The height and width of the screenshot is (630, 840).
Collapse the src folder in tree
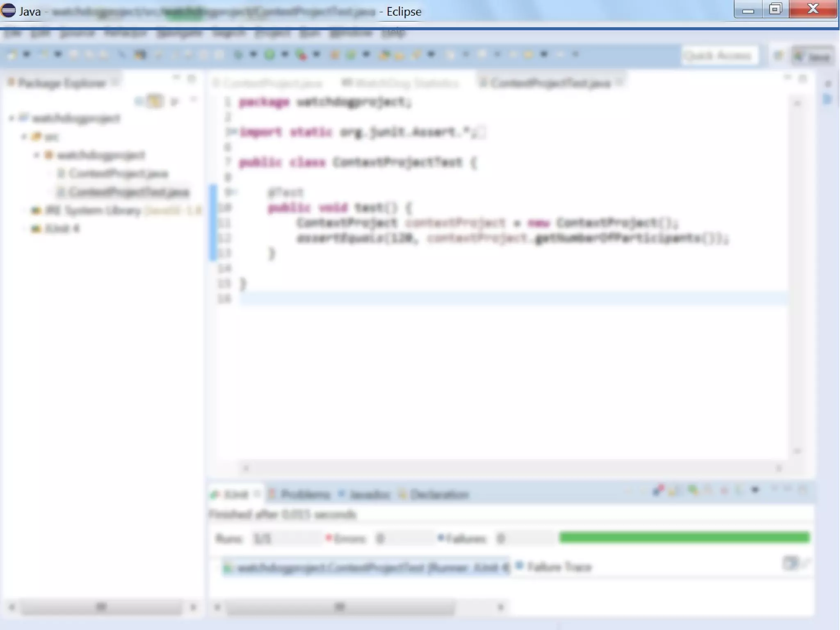pyautogui.click(x=24, y=136)
